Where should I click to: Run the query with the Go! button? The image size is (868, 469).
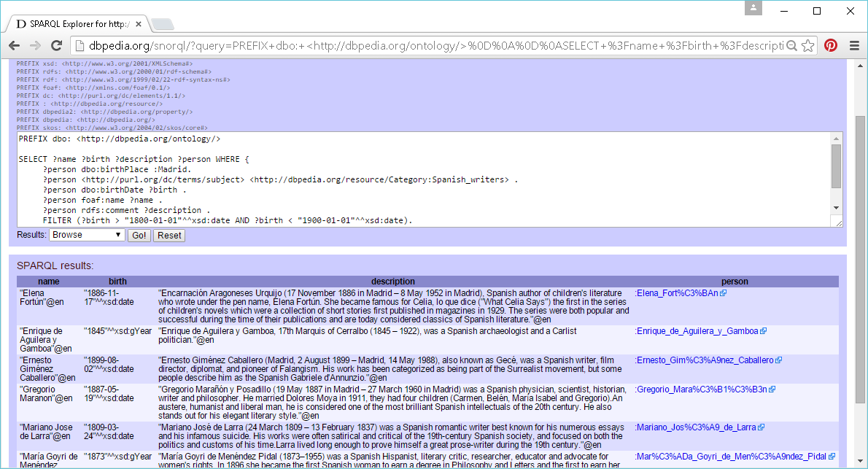point(139,236)
